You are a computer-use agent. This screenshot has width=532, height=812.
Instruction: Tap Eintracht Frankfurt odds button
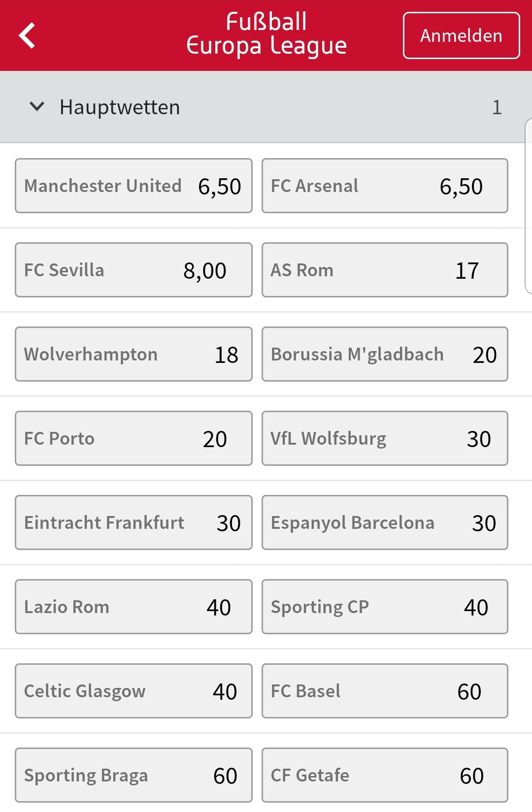tap(133, 522)
